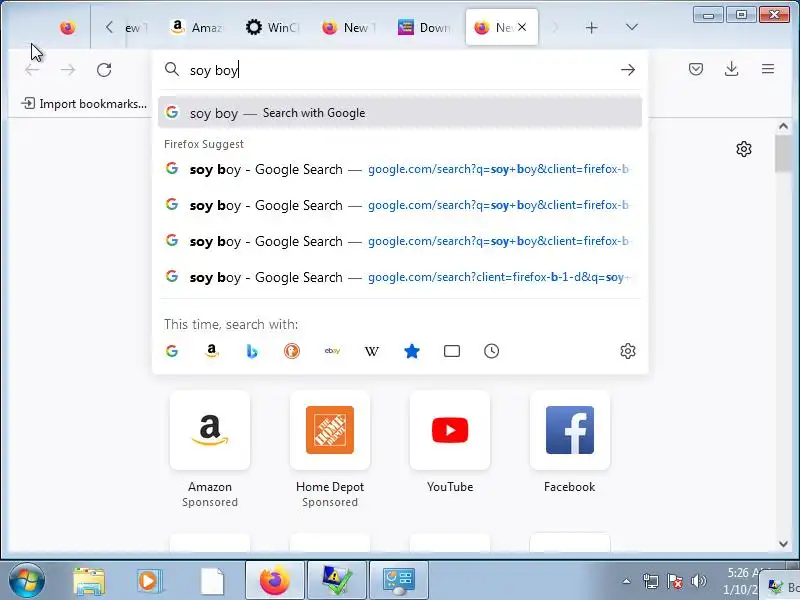Open the control panel monitor taskbar app
This screenshot has width=800, height=600.
(399, 581)
